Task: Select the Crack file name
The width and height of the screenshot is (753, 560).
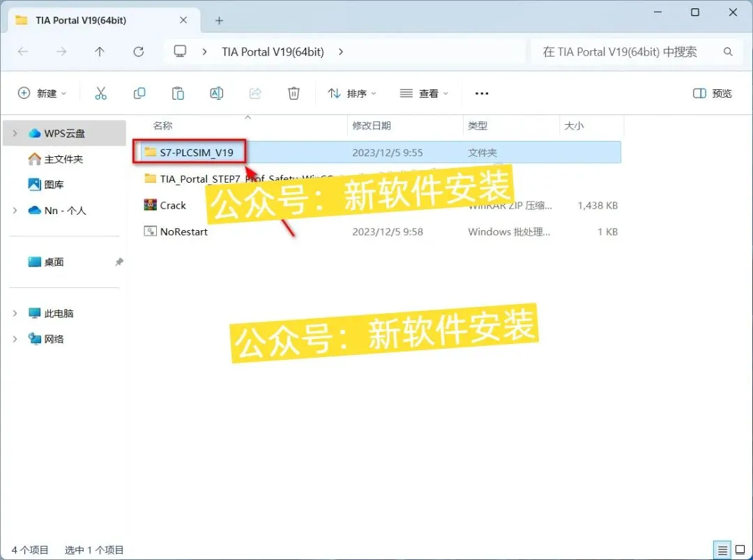Action: coord(173,205)
